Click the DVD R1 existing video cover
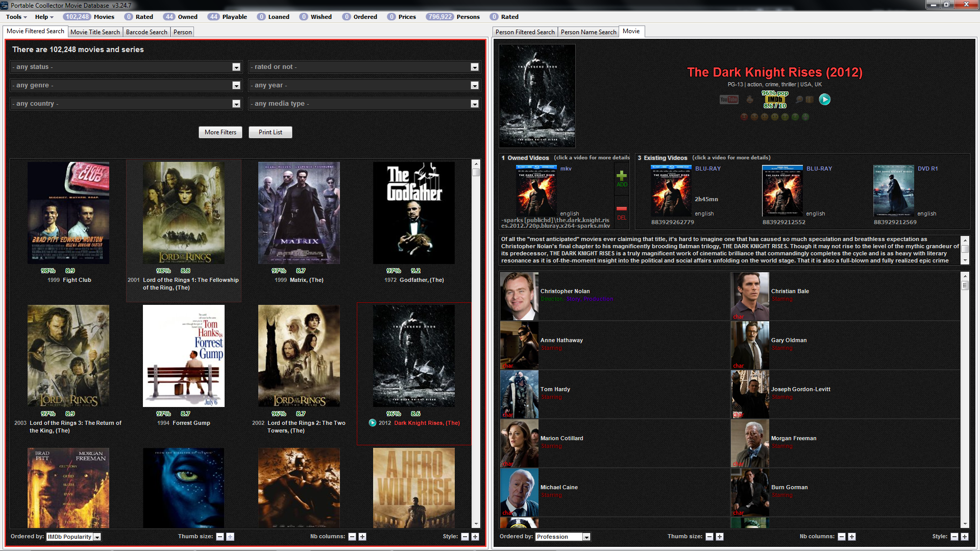980x551 pixels. [894, 191]
